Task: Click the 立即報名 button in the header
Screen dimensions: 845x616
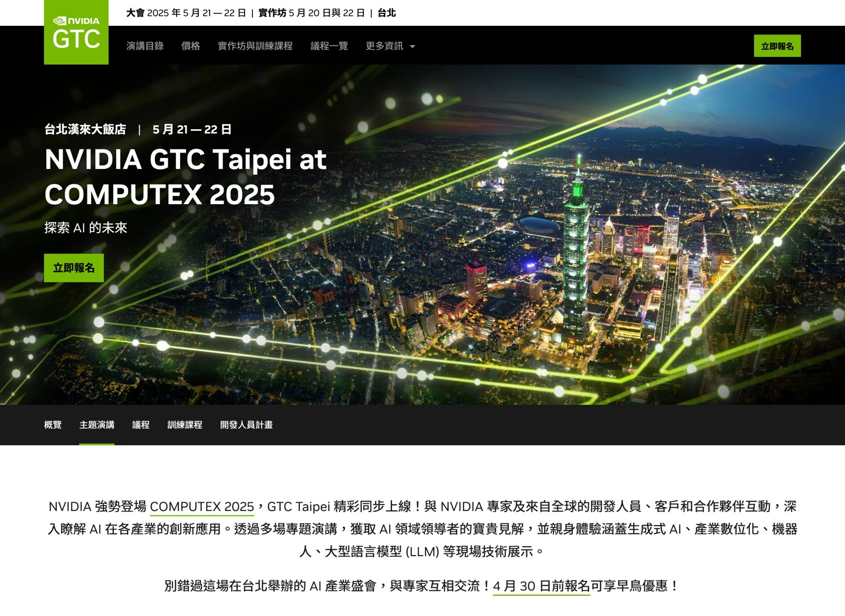Action: coord(777,46)
